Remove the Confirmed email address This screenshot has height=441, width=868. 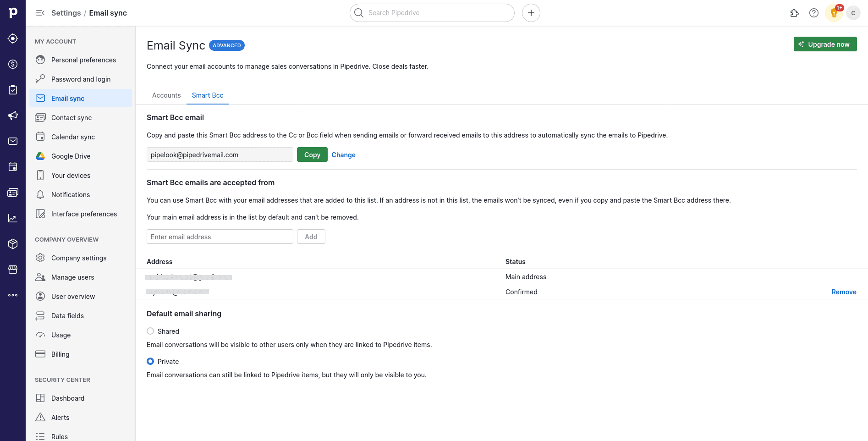click(844, 292)
